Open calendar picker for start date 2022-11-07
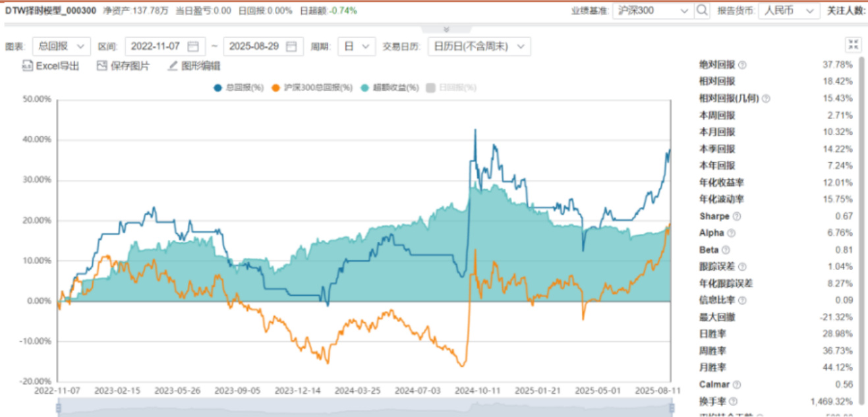 coord(193,46)
